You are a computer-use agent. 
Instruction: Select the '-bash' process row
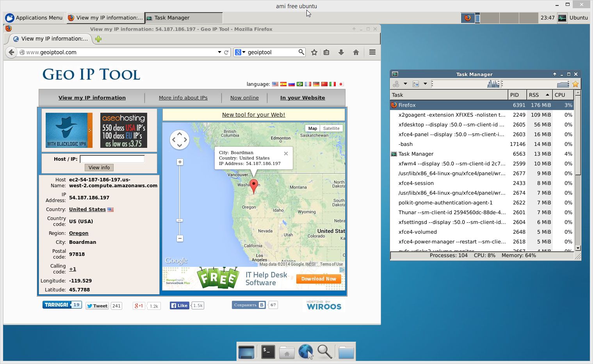[x=482, y=144]
